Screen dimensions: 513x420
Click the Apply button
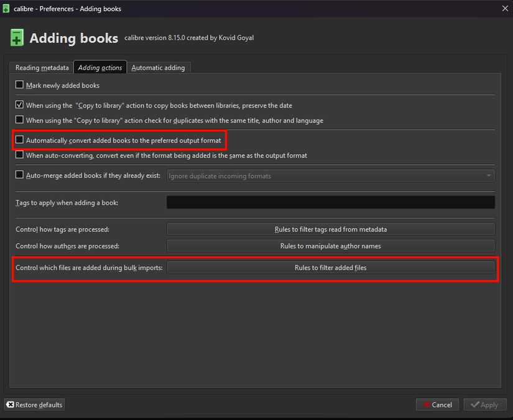tap(485, 404)
